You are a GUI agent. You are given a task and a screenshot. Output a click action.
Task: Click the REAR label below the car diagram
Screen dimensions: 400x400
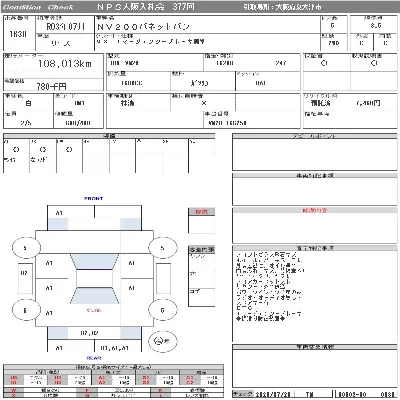click(94, 358)
